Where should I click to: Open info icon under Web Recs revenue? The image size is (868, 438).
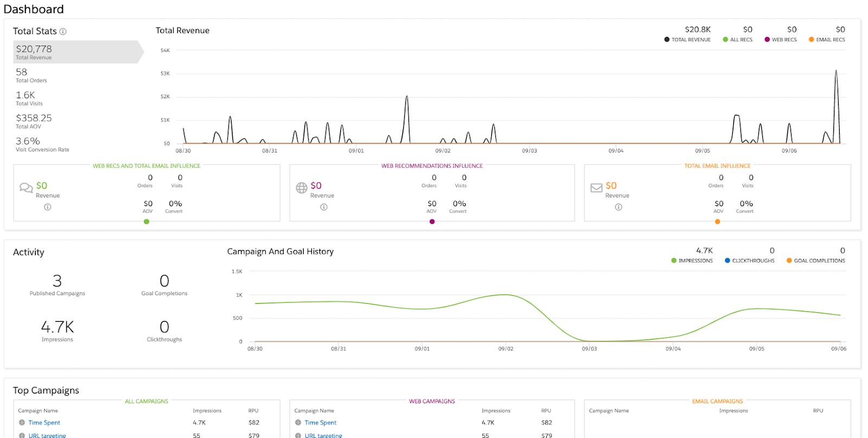pos(48,207)
